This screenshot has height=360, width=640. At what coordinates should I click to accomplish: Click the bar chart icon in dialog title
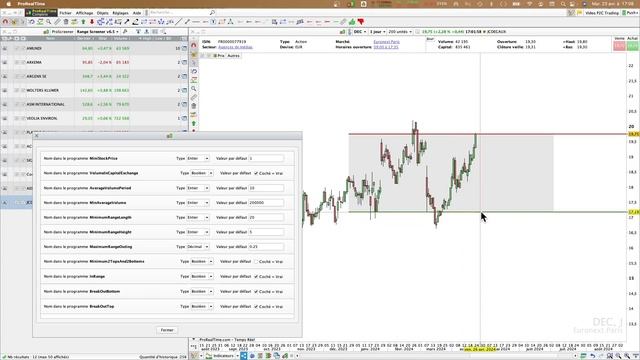tap(169, 136)
